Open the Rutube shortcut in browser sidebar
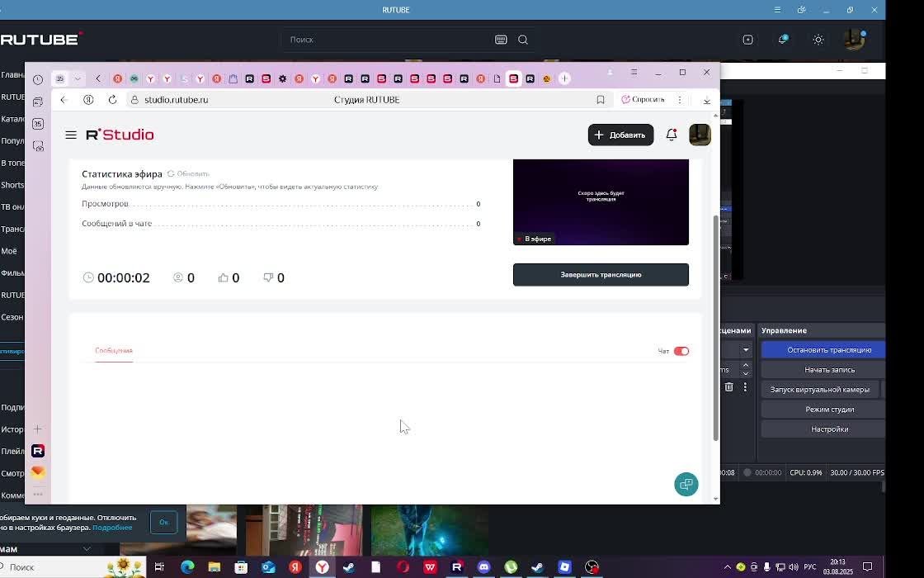 [x=38, y=451]
